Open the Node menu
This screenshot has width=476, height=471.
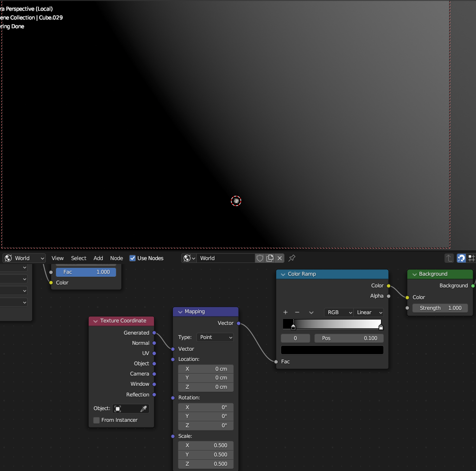[116, 258]
